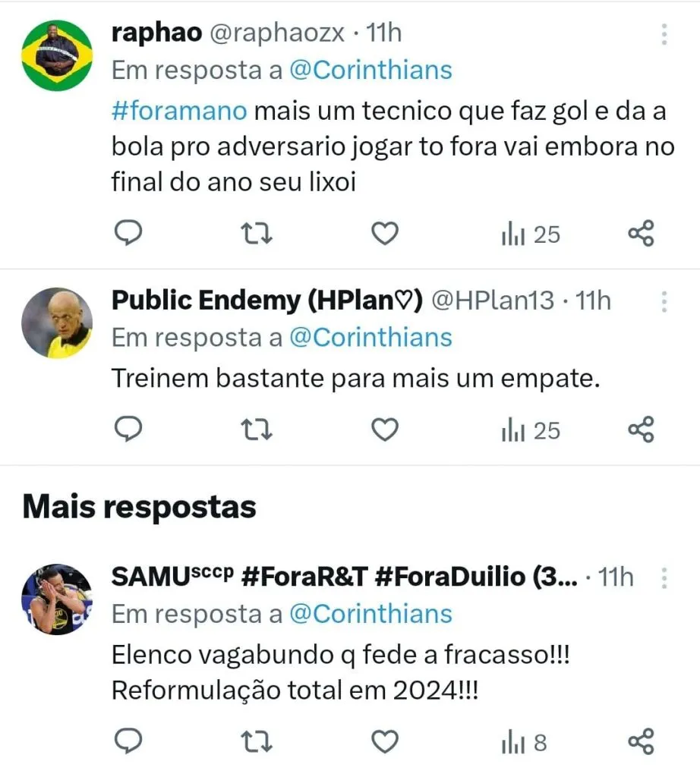Share raphao's tweet
Viewport: 700px width, 777px height.
click(x=641, y=234)
